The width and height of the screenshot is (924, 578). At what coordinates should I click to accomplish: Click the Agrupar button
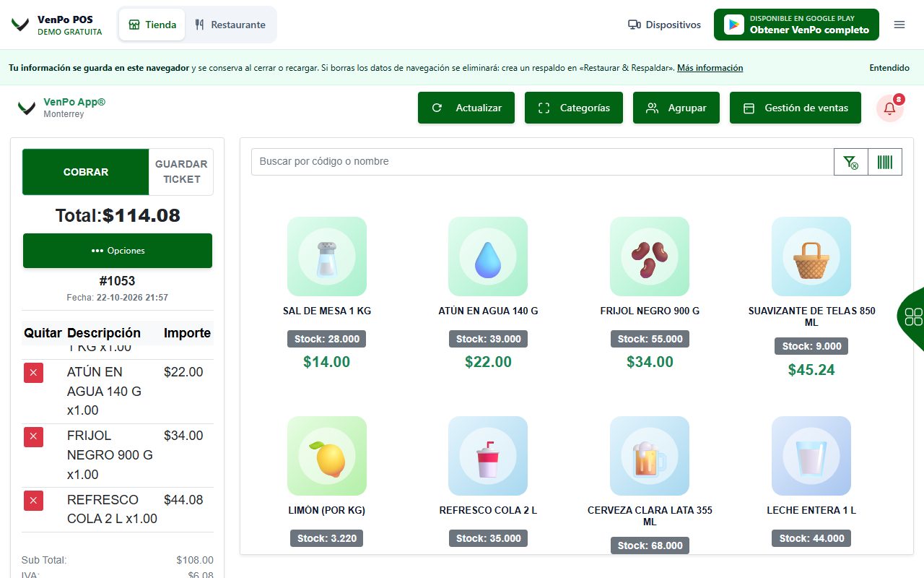pyautogui.click(x=676, y=108)
